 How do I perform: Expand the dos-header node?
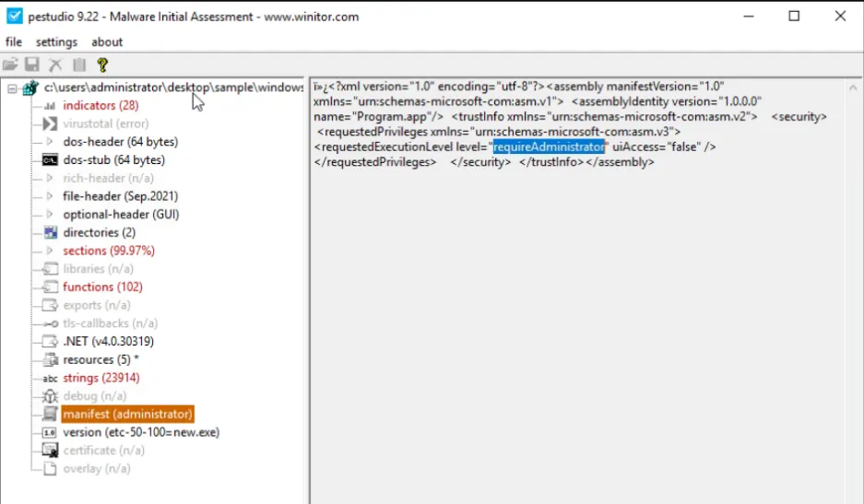[50, 142]
